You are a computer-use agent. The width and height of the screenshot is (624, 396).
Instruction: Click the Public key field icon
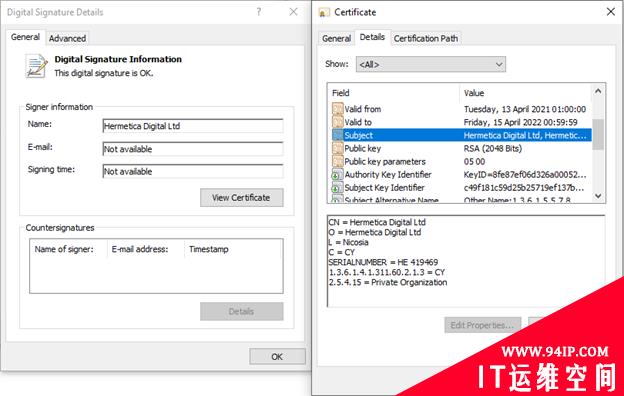(x=337, y=148)
